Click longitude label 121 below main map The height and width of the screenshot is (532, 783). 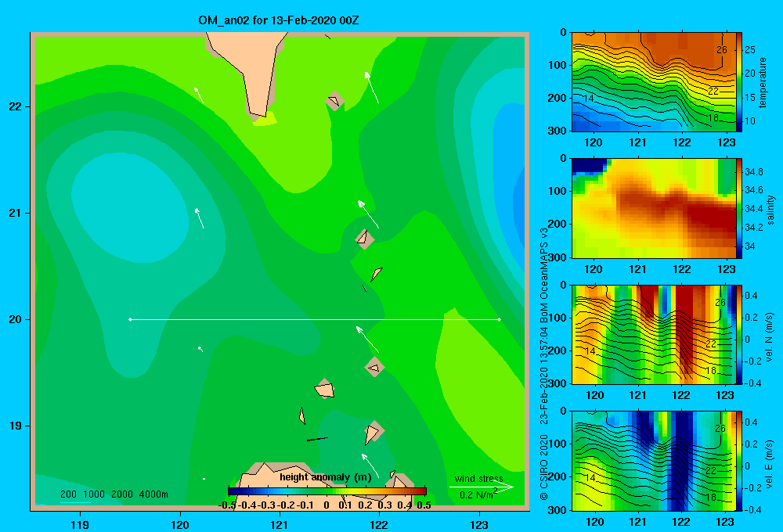(x=280, y=524)
